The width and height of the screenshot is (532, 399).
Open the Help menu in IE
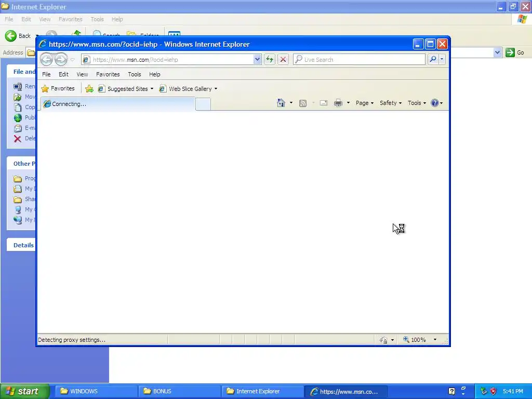(155, 74)
